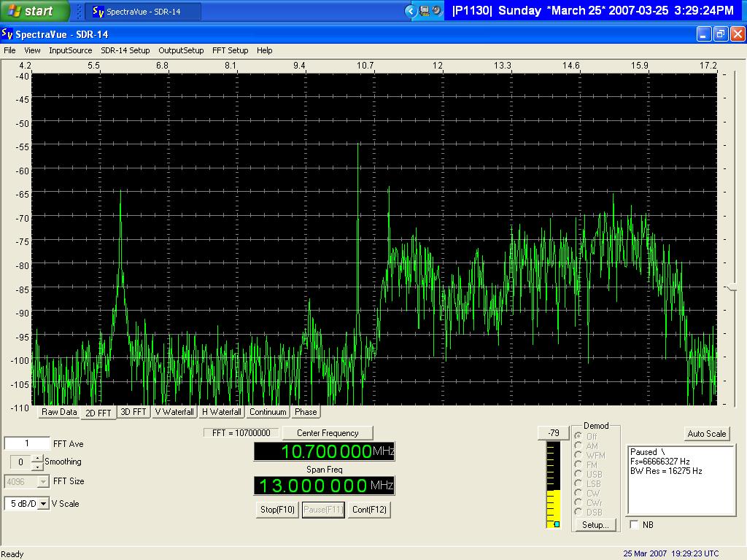Switch to the V Waterfall tab

pyautogui.click(x=174, y=412)
